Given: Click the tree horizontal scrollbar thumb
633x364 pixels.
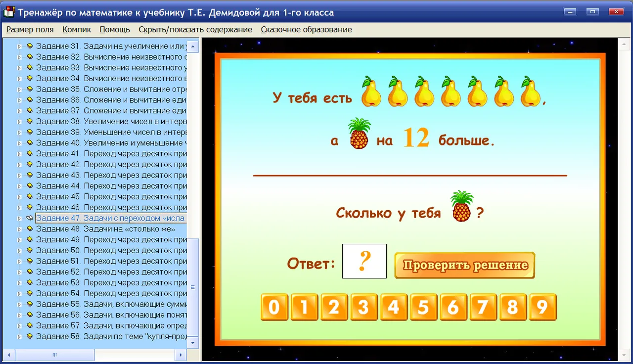Looking at the screenshot, I should click(55, 355).
